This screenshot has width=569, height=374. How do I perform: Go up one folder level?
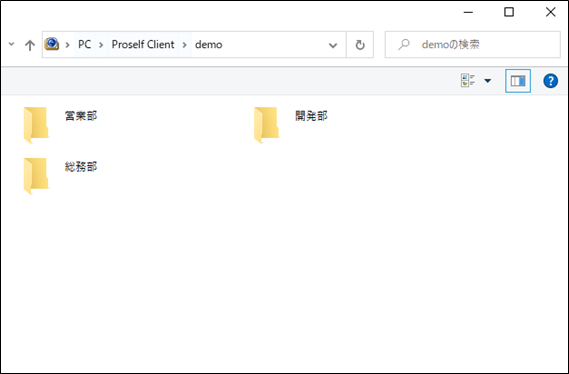coord(30,45)
